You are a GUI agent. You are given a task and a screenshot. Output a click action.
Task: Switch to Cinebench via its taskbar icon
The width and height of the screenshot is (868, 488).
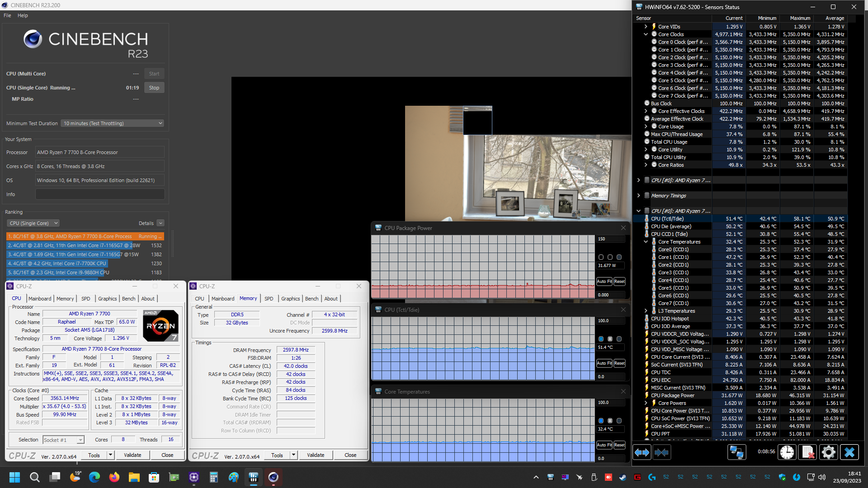click(274, 477)
